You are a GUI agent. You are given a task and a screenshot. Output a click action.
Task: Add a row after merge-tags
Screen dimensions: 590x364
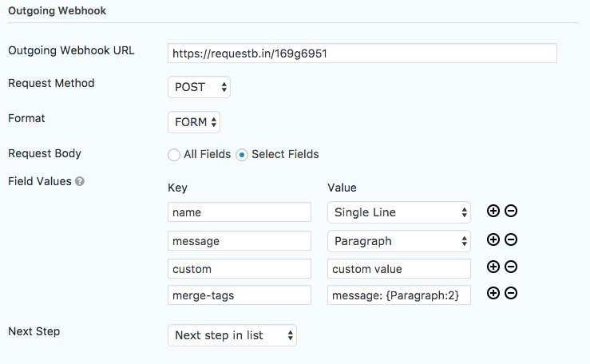493,293
